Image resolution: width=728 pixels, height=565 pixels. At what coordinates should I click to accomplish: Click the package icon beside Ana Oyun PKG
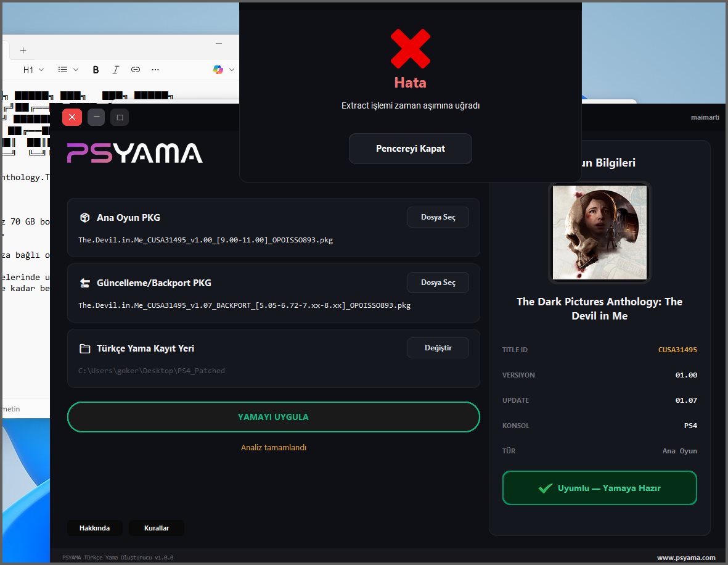(x=84, y=218)
